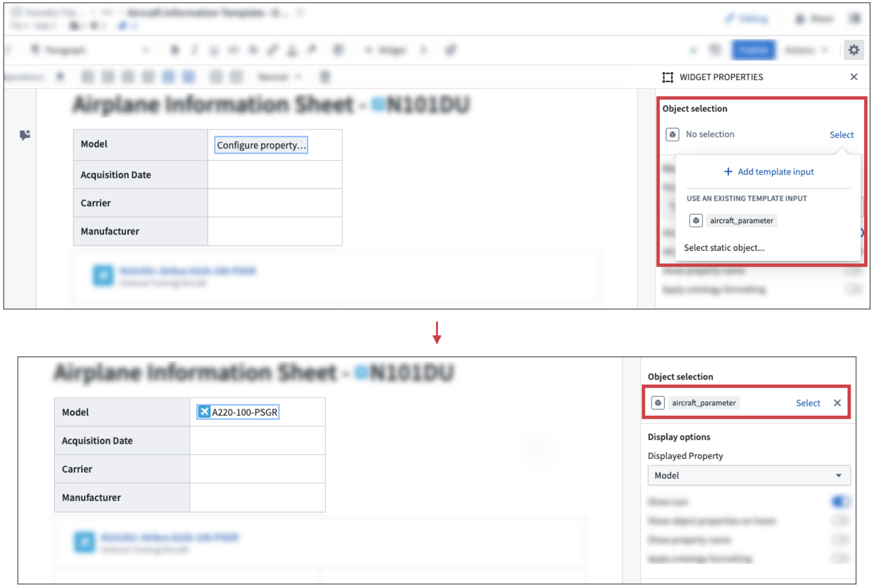Open settings gear in top toolbar
873x588 pixels.
click(x=853, y=50)
